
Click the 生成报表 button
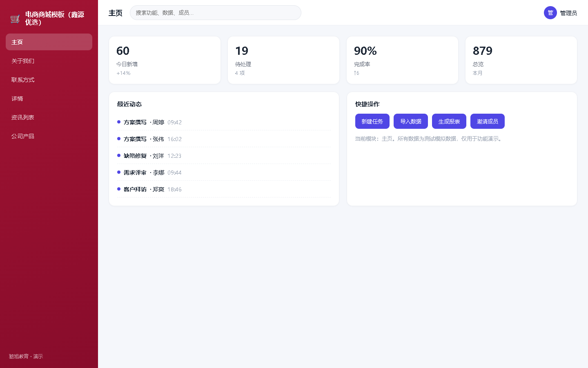(449, 121)
